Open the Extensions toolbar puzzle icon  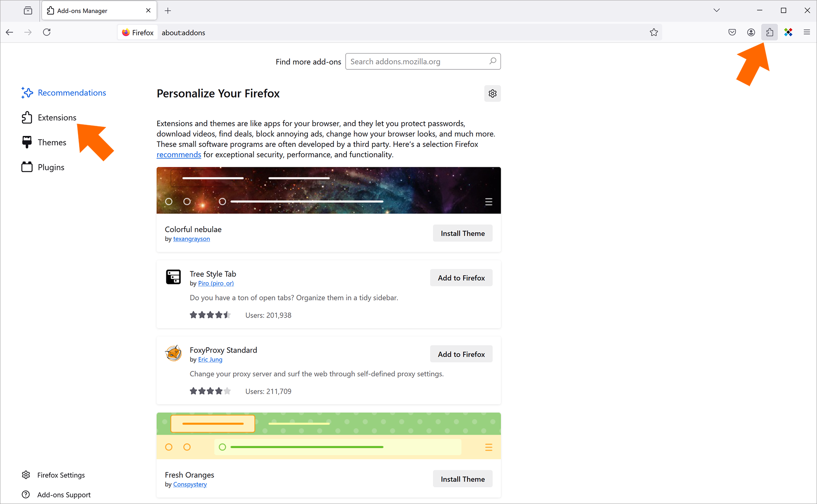pyautogui.click(x=770, y=32)
